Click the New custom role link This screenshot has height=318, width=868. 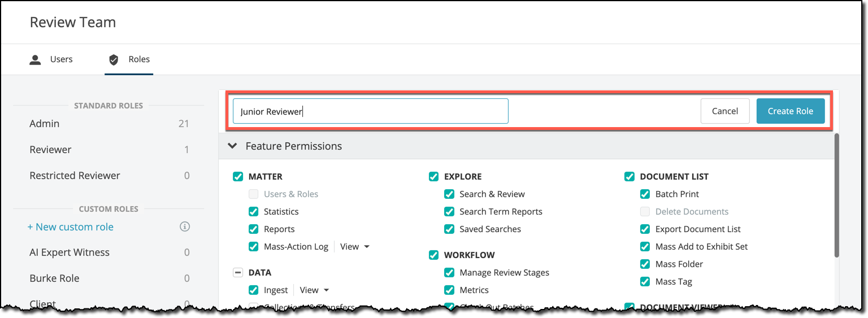tap(71, 227)
